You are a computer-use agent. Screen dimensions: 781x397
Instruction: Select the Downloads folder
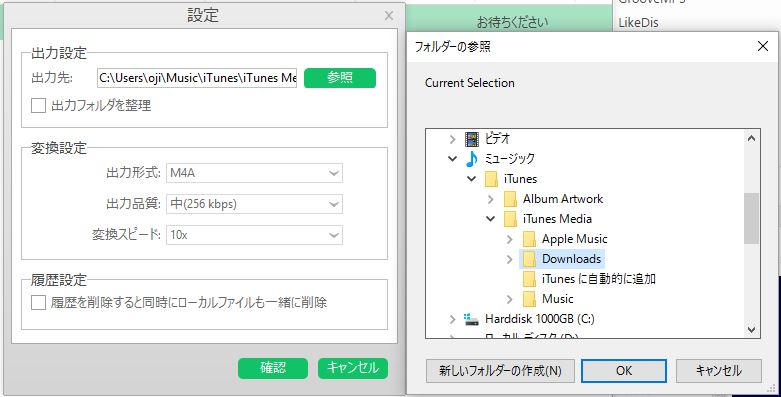pos(572,259)
